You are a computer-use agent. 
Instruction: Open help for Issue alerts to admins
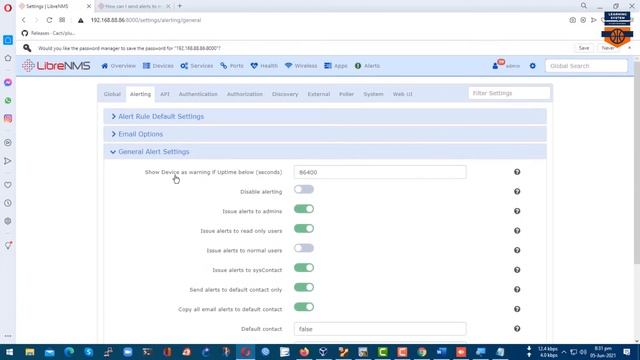point(517,211)
